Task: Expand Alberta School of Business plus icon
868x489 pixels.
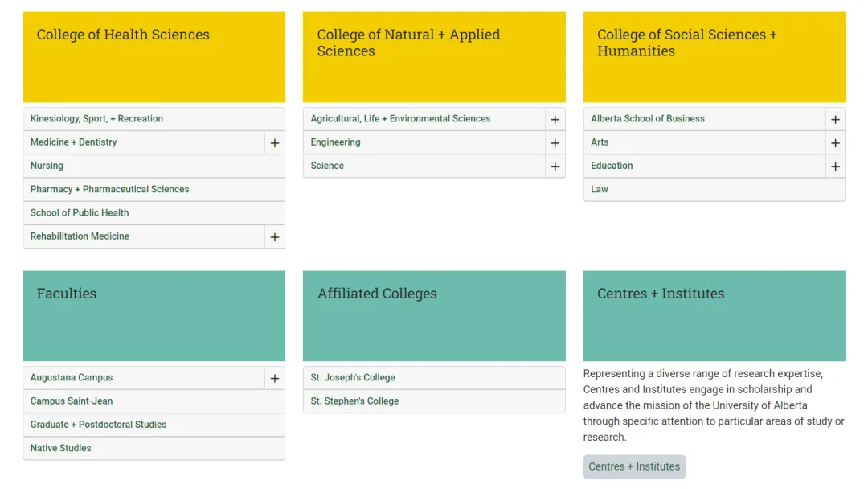Action: tap(835, 120)
